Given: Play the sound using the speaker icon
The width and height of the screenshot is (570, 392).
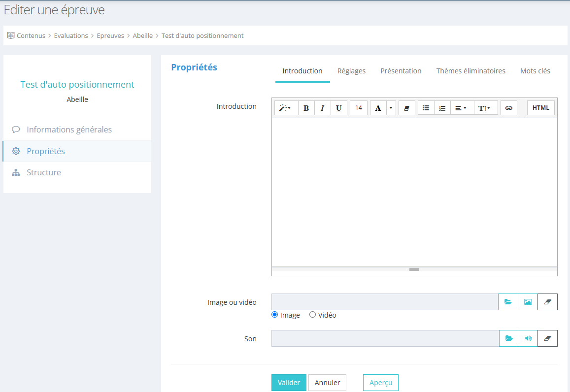Looking at the screenshot, I should [x=528, y=338].
